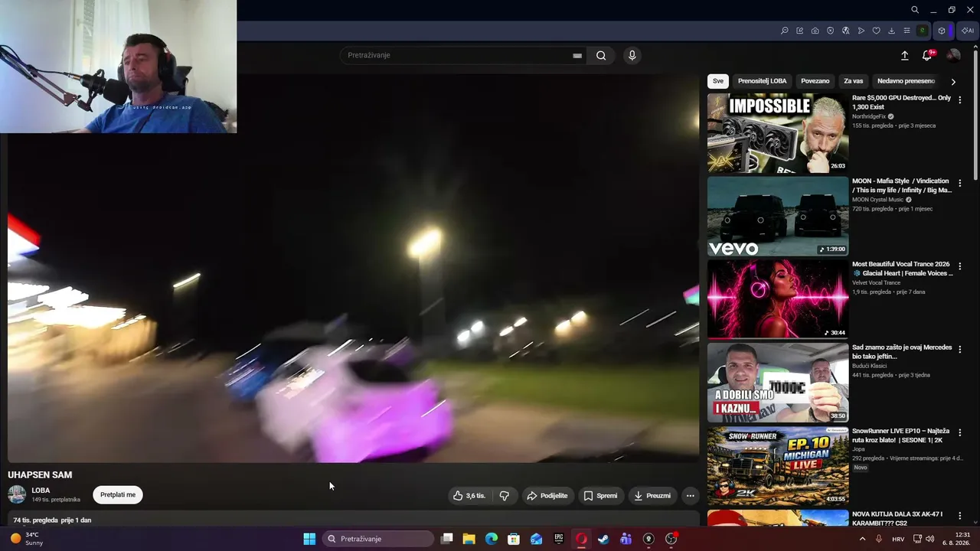Image resolution: width=980 pixels, height=551 pixels.
Task: Show hidden system tray icons
Action: tap(862, 539)
